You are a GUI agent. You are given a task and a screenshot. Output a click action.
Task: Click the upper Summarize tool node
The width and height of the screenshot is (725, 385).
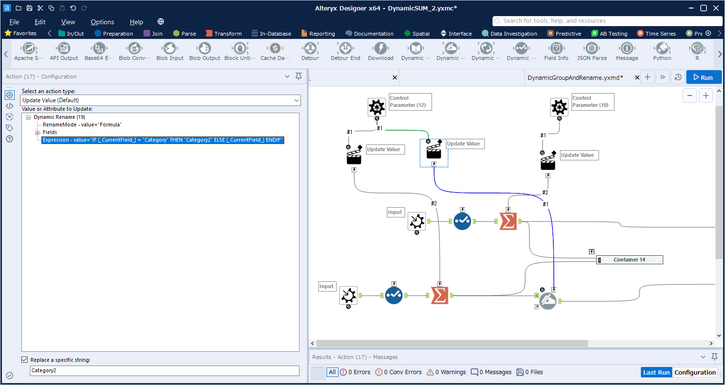(x=508, y=222)
